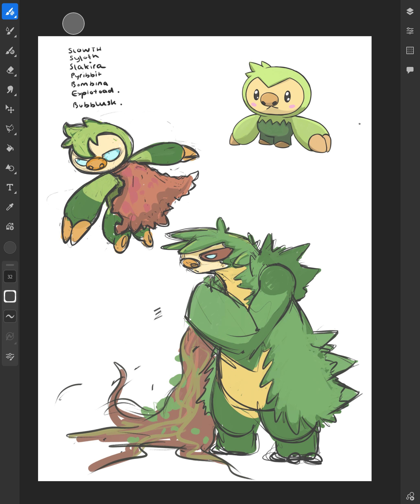Image resolution: width=420 pixels, height=504 pixels.
Task: Open brush settings sliders at toolbar bottom
Action: click(x=10, y=356)
